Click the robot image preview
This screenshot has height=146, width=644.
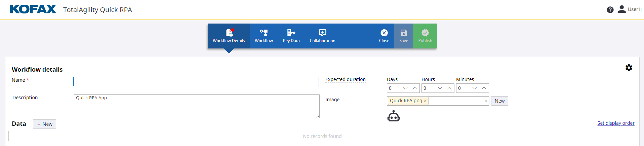pyautogui.click(x=393, y=116)
